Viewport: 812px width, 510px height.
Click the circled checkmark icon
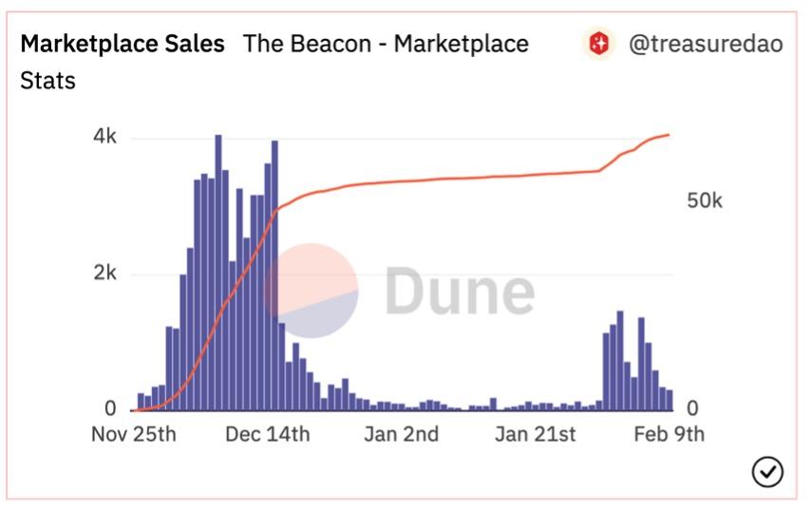click(x=766, y=471)
